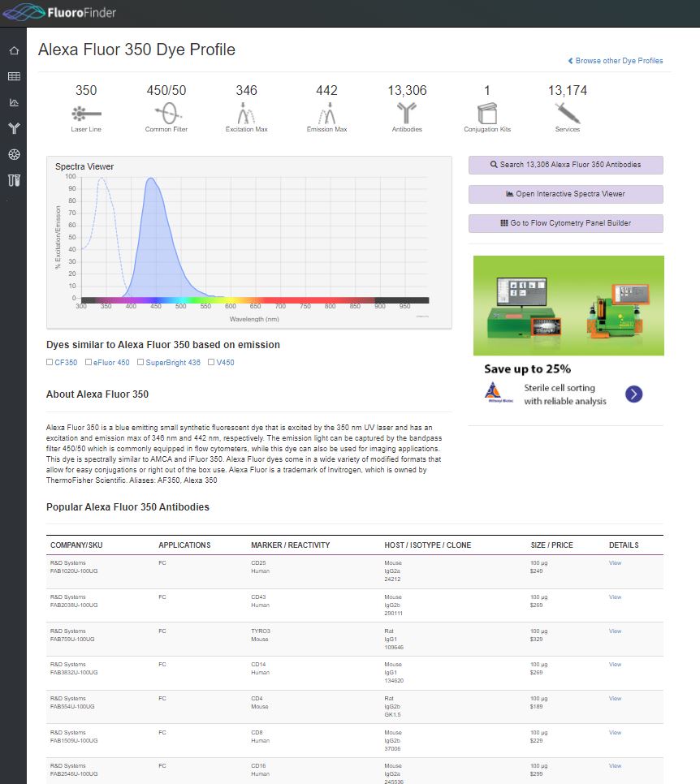Open the table grid icon in the sidebar
700x784 pixels.
tap(13, 76)
